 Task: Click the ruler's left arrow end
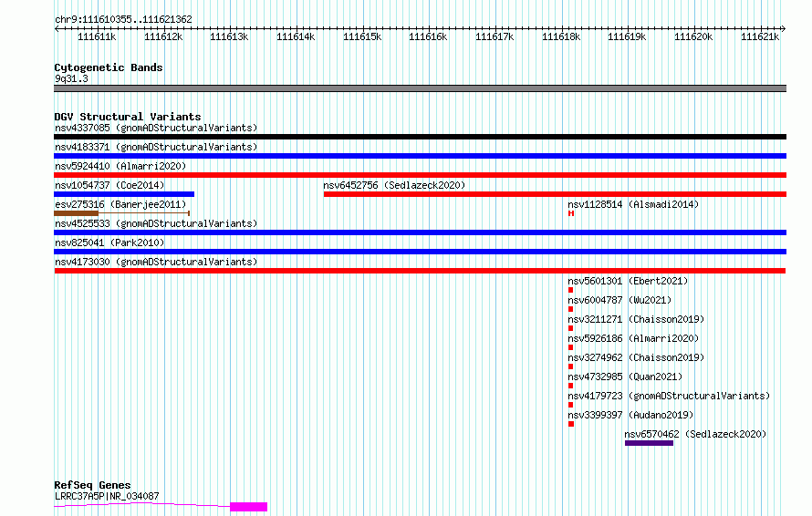coord(57,28)
